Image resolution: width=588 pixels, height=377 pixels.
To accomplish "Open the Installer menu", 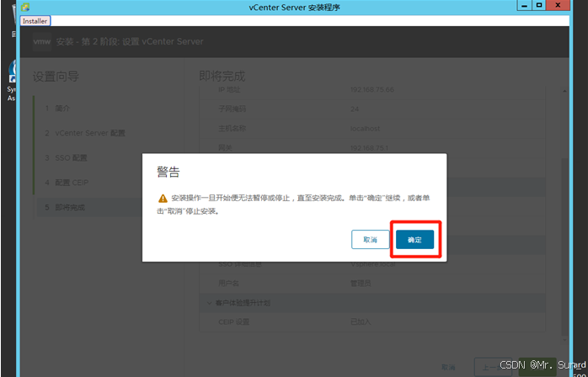I will (x=35, y=21).
